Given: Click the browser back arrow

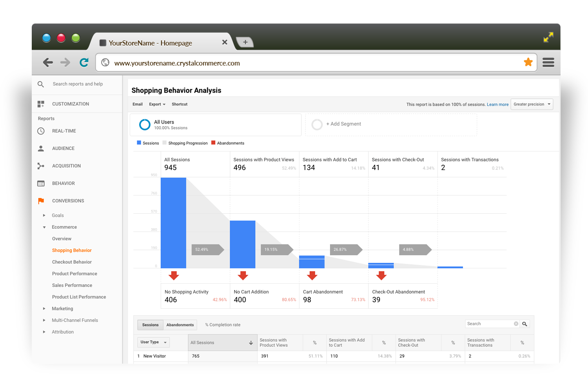Looking at the screenshot, I should [x=48, y=62].
